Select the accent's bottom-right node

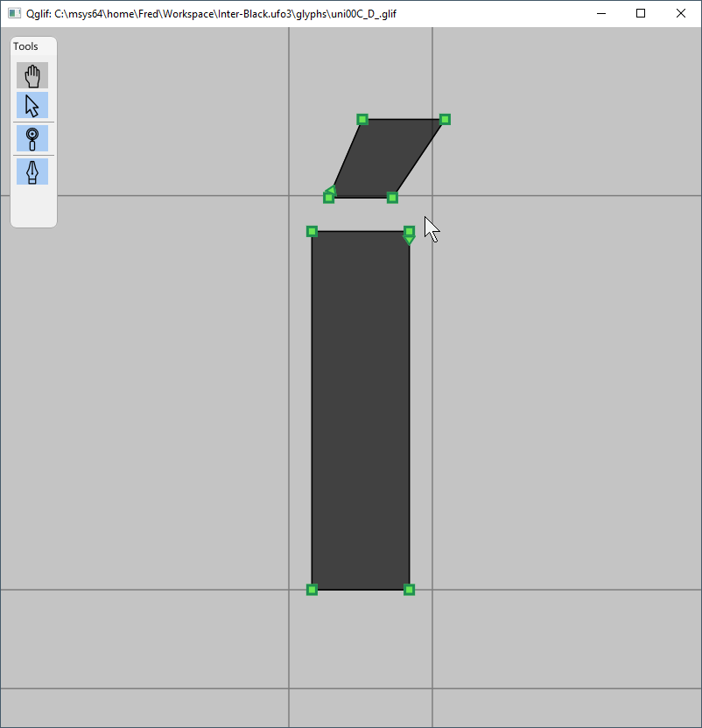392,198
